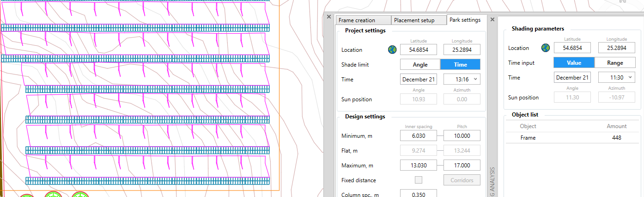
Task: Open the 11:30 time dropdown
Action: click(617, 78)
